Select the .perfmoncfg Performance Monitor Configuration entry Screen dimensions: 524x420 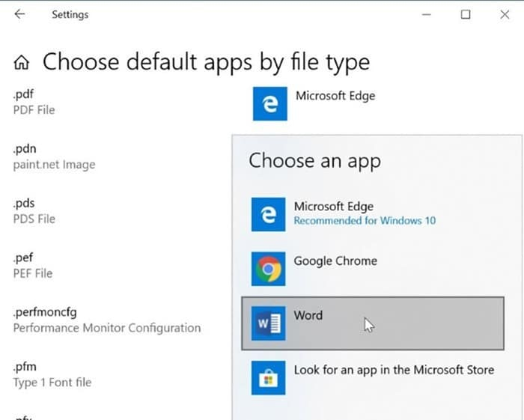tap(106, 321)
